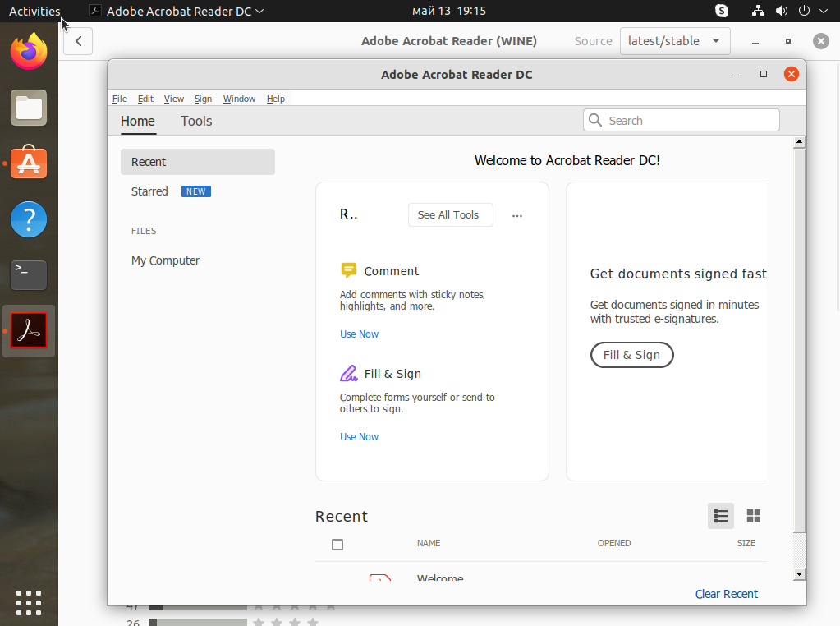Open the three-dots more options menu
840x626 pixels.
coord(517,216)
